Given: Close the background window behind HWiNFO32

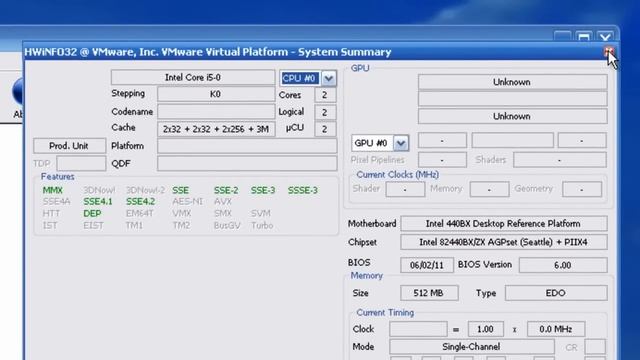Looking at the screenshot, I should click(x=605, y=37).
